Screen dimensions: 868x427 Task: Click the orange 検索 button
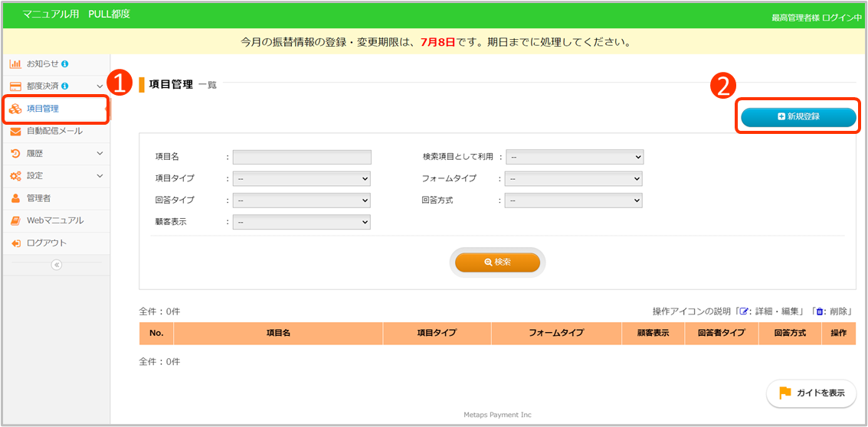point(497,262)
